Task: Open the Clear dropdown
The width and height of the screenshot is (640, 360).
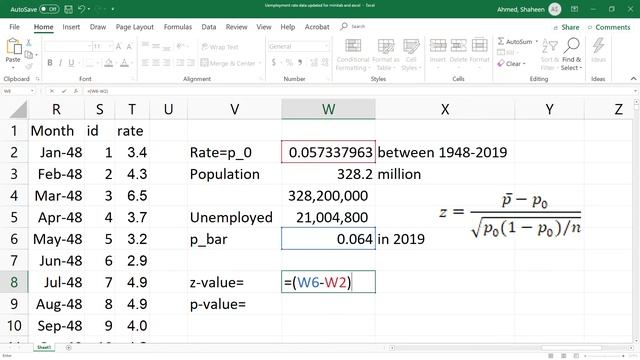Action: pyautogui.click(x=512, y=64)
